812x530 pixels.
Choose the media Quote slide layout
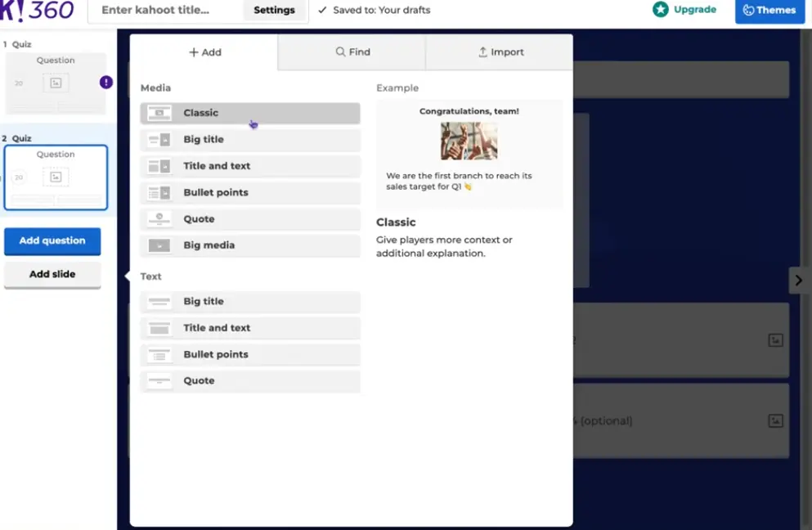(x=249, y=219)
